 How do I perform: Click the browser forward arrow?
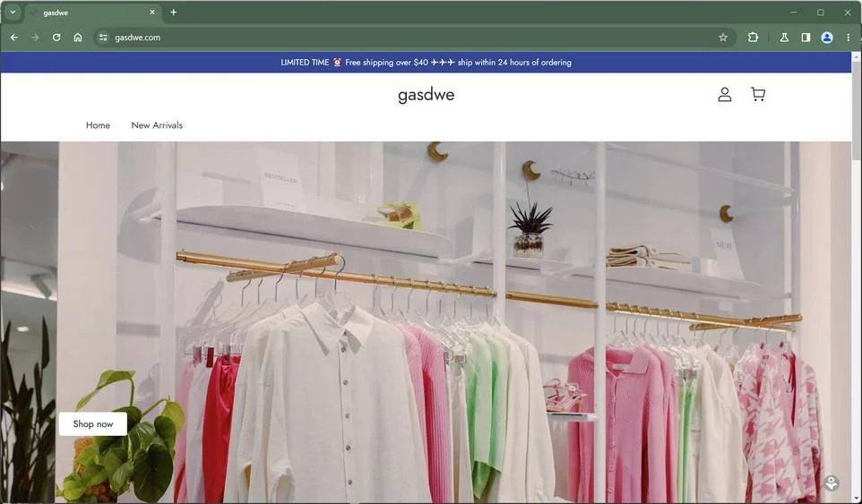coord(35,38)
